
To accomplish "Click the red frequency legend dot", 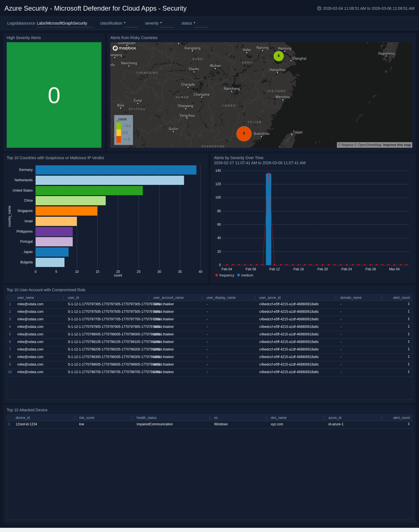I will pos(217,275).
